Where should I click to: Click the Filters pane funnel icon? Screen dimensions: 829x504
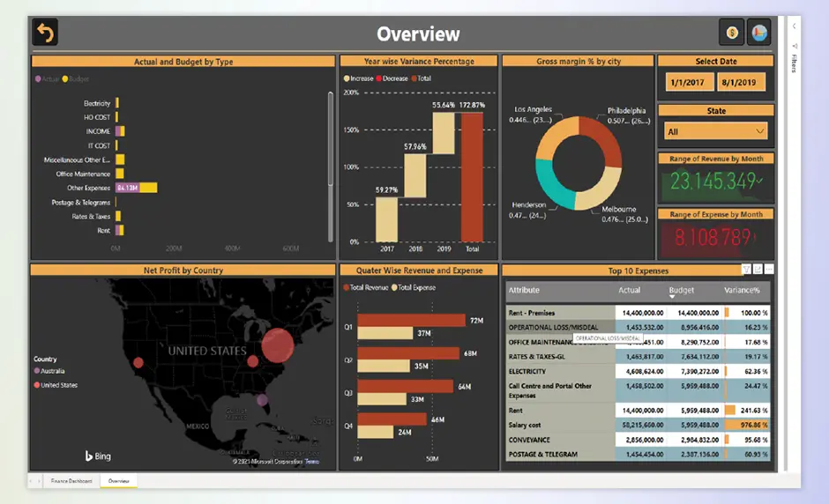pos(795,46)
